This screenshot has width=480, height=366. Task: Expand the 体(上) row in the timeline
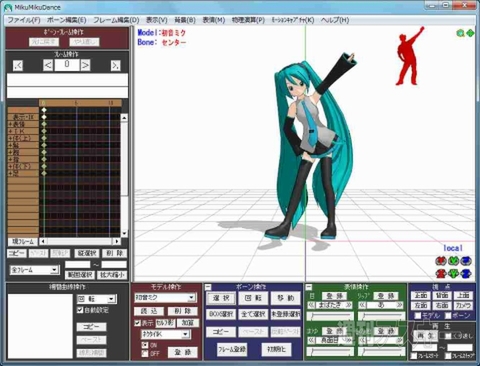point(10,138)
